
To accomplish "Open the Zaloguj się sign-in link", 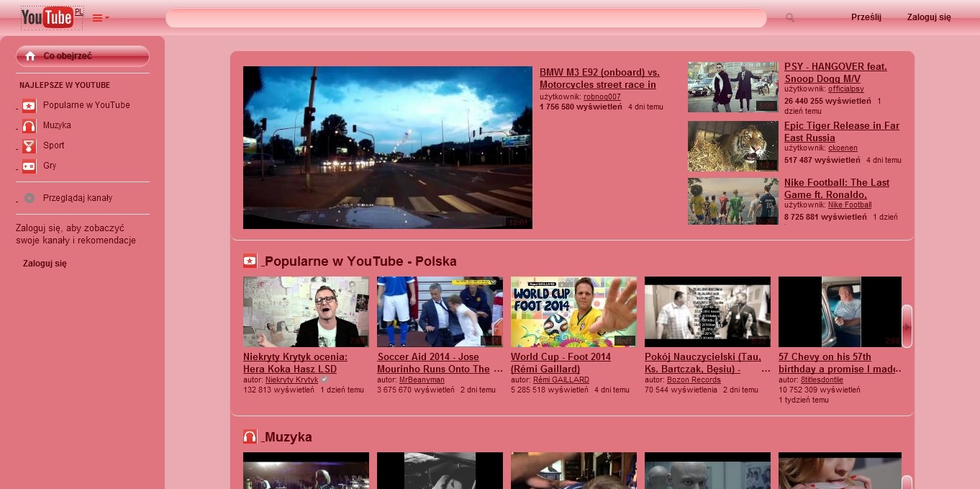I will coord(927,16).
